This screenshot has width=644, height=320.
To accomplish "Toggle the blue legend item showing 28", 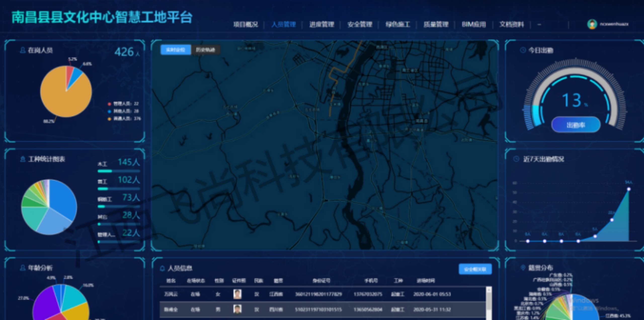I will pos(123,111).
